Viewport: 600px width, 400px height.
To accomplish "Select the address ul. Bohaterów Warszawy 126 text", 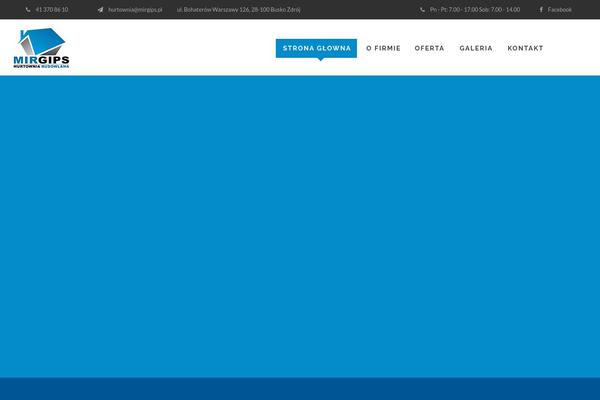I will (239, 10).
